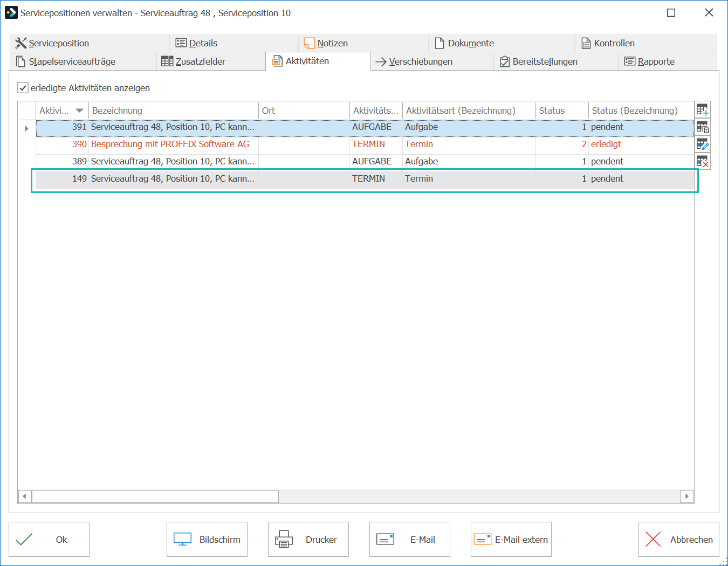
Task: Switch to the Stapelserviceaufträge tab
Action: coord(83,61)
